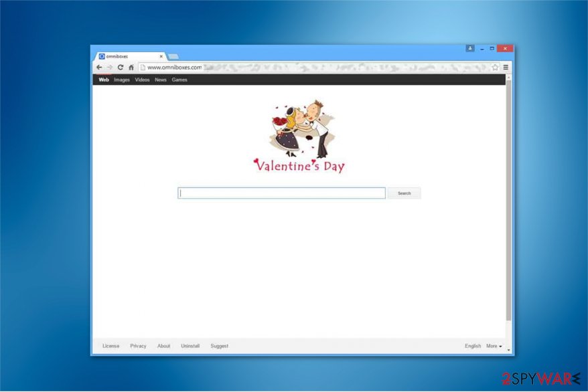Click the user profile icon in title bar
Viewport: 588px width, 392px height.
coord(470,48)
